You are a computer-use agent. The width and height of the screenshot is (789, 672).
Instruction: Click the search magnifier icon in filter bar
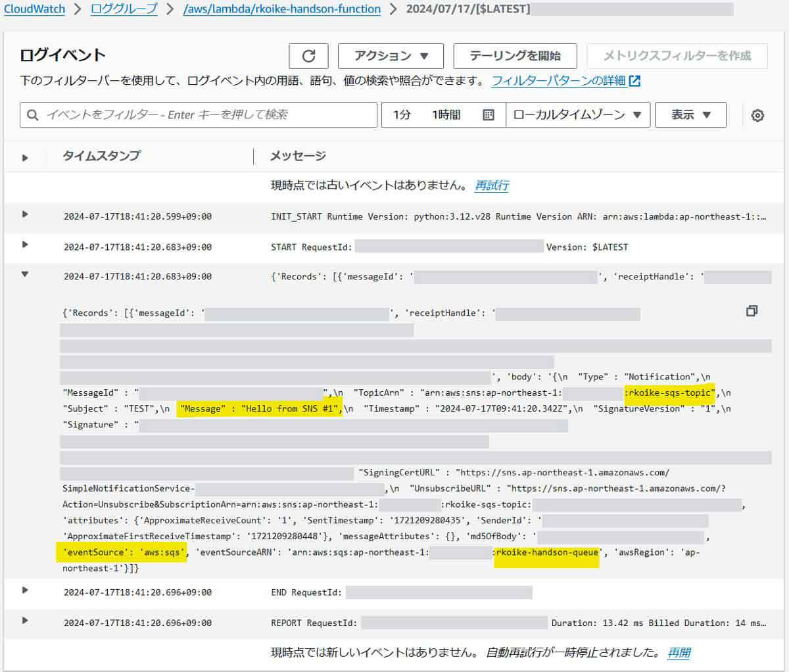[x=32, y=115]
